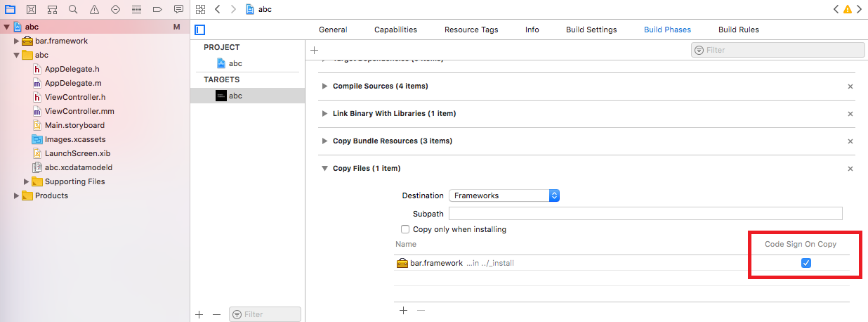
Task: Switch to the Resource Tags tab
Action: tap(471, 30)
